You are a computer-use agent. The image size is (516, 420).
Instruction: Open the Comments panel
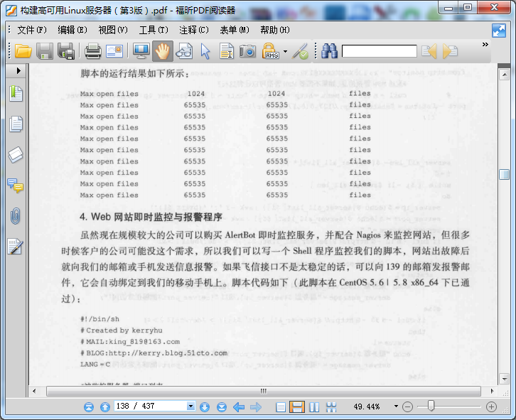[15, 185]
